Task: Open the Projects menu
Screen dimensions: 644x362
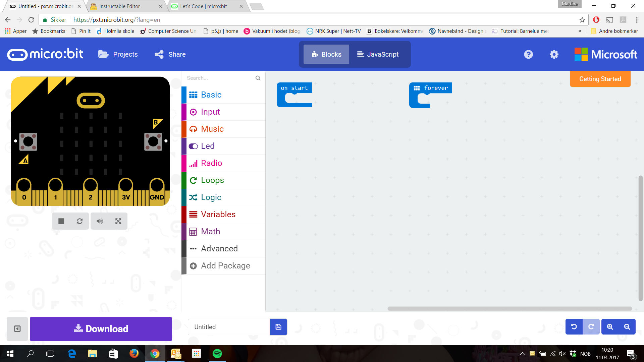Action: coord(118,54)
